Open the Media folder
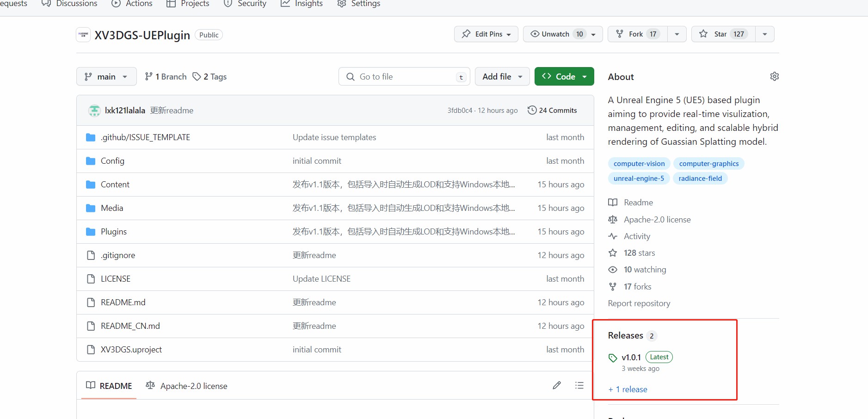This screenshot has height=419, width=868. click(112, 208)
